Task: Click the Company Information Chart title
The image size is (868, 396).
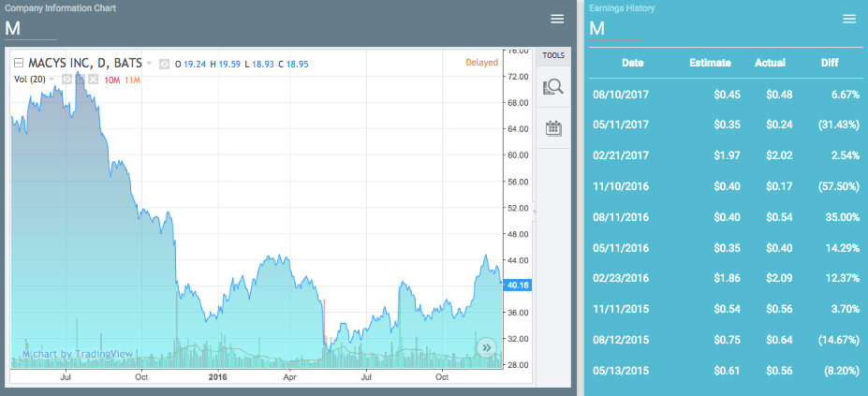Action: click(60, 8)
